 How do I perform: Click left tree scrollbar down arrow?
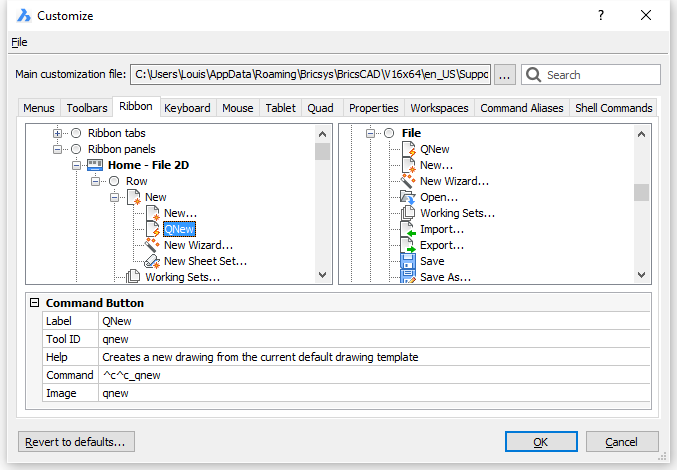click(x=323, y=275)
